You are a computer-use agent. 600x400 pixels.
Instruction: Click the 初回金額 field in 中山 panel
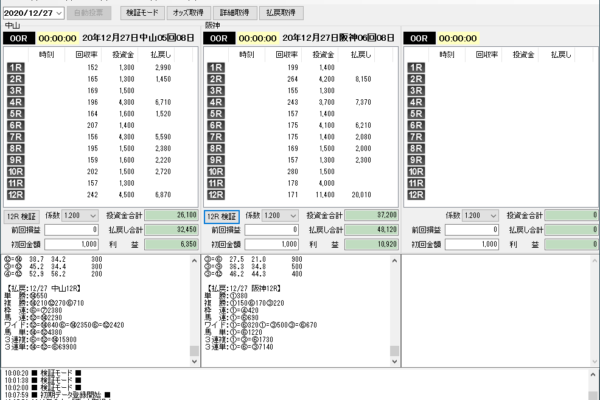pyautogui.click(x=70, y=243)
